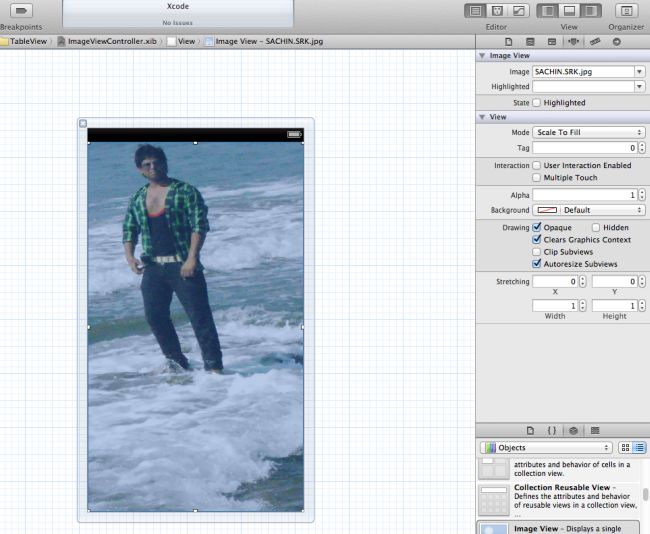Click the Tag value stepper

(642, 148)
